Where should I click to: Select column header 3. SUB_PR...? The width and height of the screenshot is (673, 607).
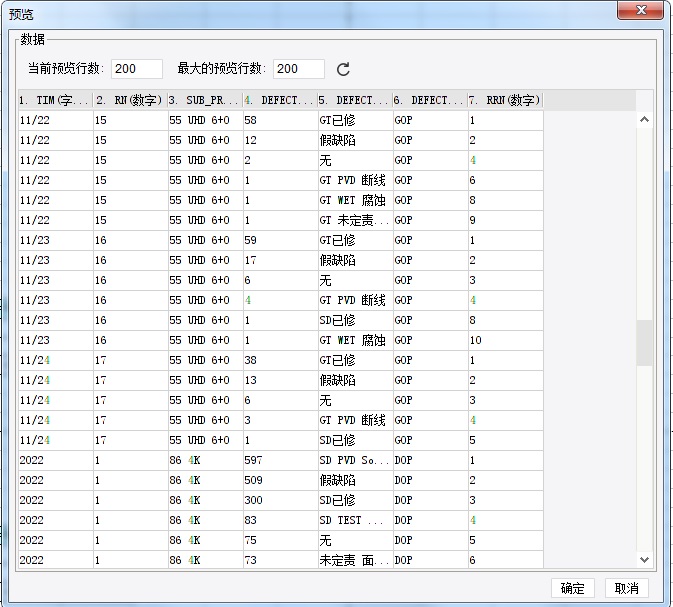click(205, 100)
